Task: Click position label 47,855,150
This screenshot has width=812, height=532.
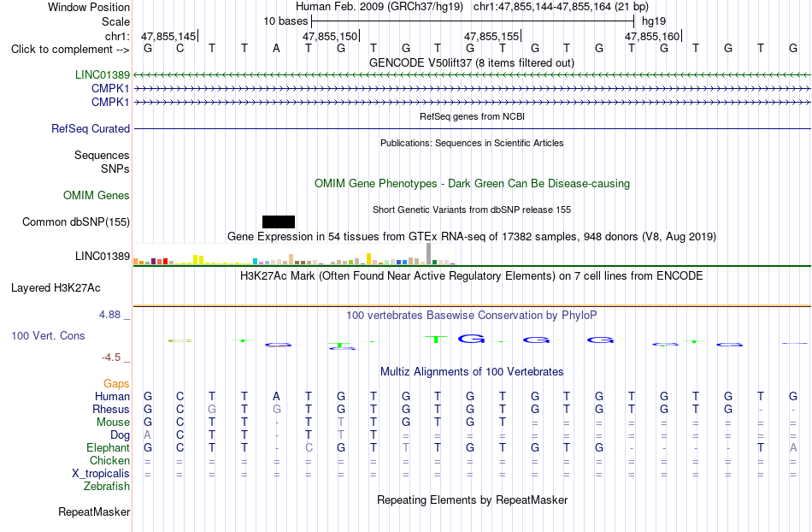Action: (330, 36)
